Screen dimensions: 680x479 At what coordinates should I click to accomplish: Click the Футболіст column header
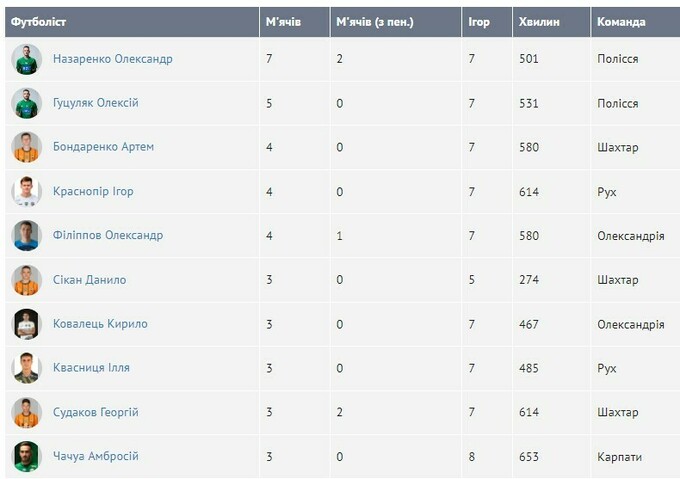(39, 22)
